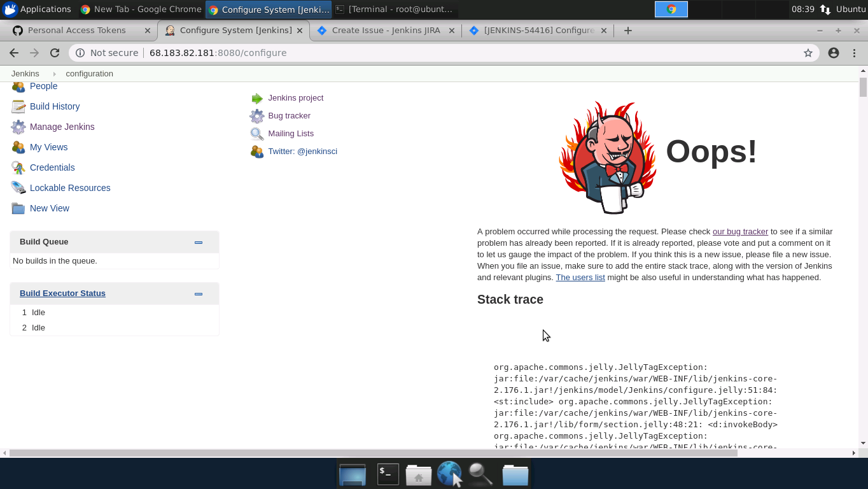Click the Mailing Lists magnifier icon
This screenshot has width=868, height=489.
click(x=257, y=134)
